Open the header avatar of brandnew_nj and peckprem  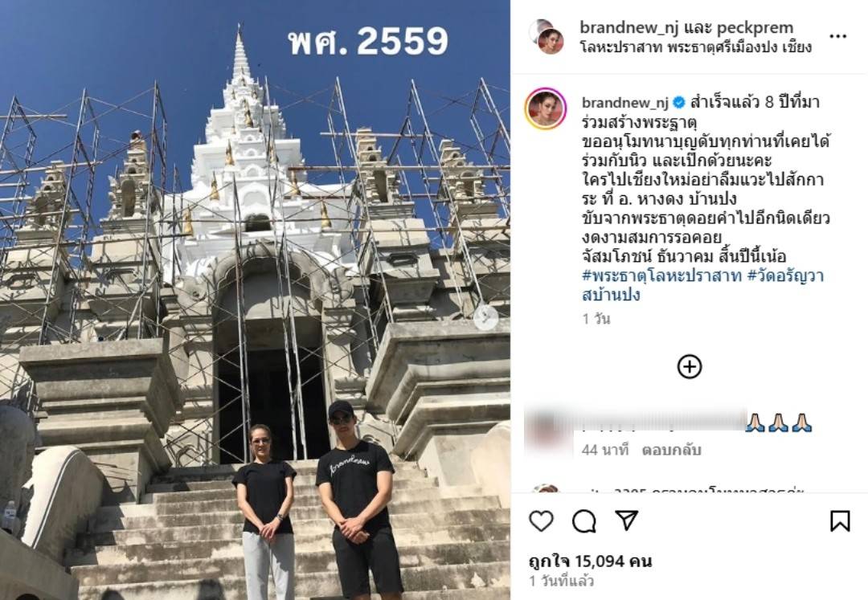coord(547,36)
